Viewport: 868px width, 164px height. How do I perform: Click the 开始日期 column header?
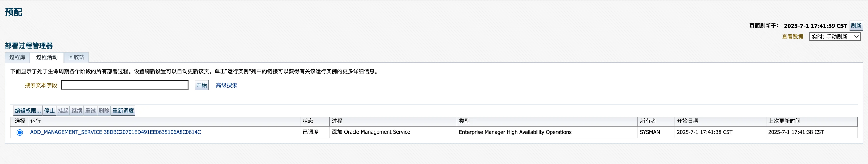(688, 121)
